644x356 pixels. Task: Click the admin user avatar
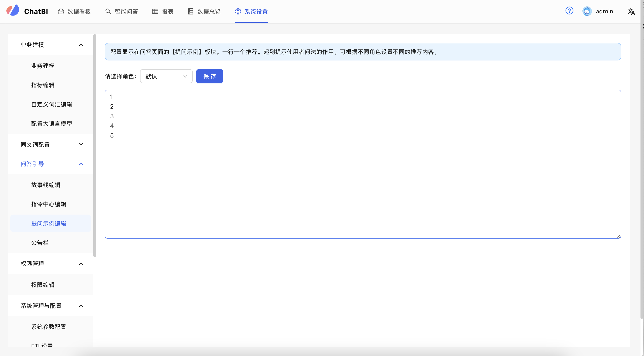[587, 11]
